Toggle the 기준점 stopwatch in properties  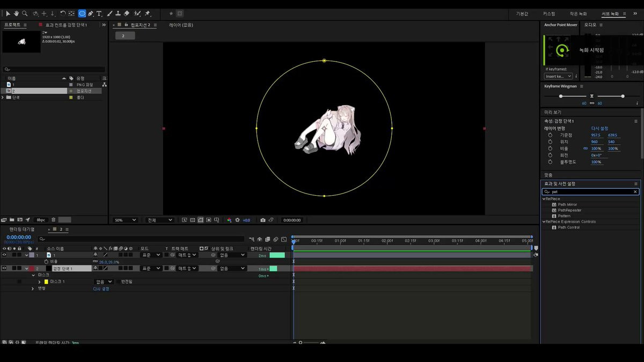coord(550,135)
